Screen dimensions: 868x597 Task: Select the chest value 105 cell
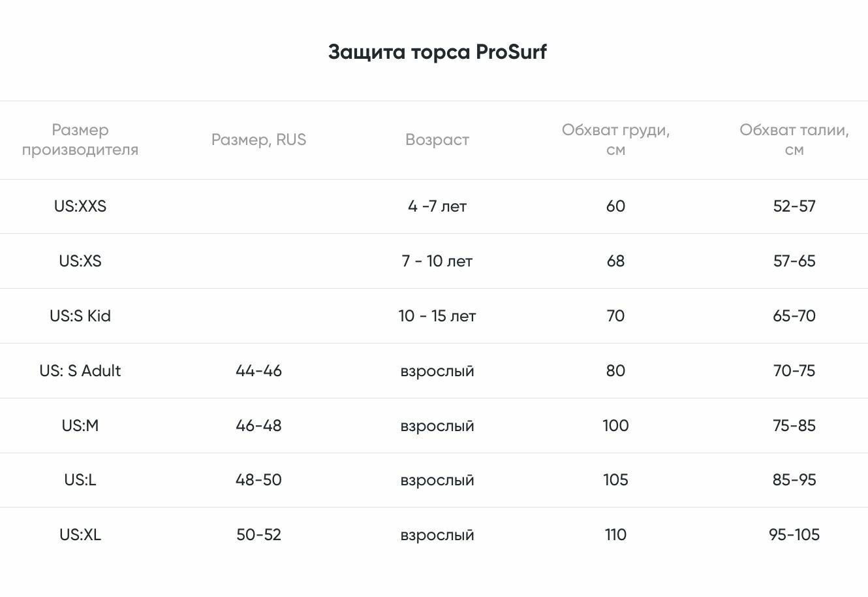(x=615, y=480)
